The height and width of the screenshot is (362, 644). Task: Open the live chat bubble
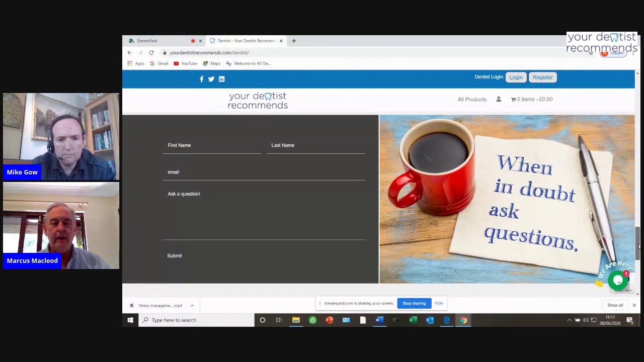point(617,280)
